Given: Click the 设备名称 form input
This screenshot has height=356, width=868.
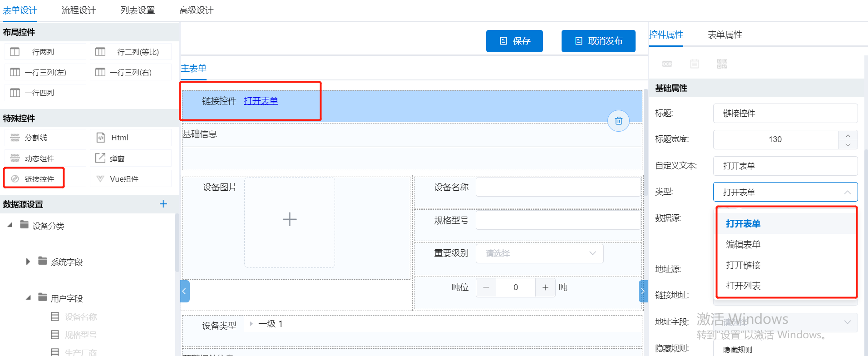Looking at the screenshot, I should point(558,187).
